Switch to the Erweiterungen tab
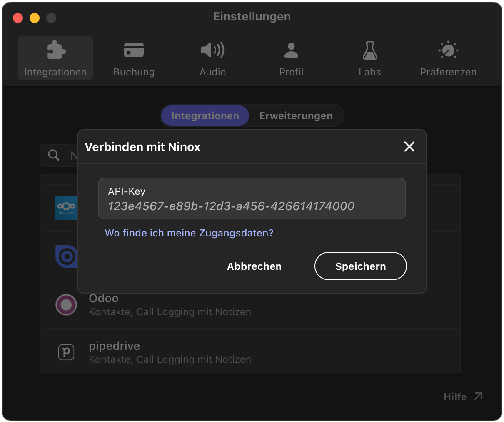 (296, 116)
